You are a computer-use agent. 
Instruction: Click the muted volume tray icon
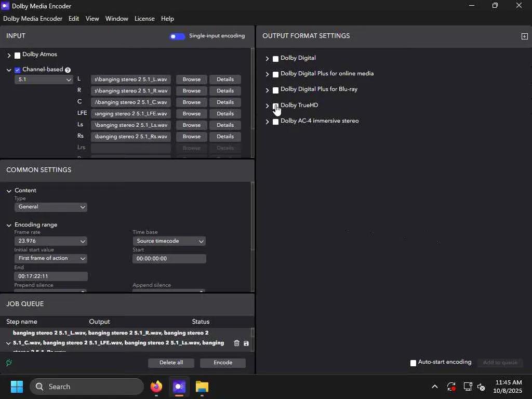coord(481,387)
